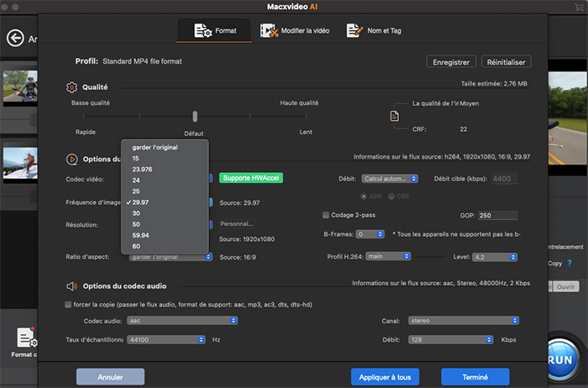The image size is (588, 388).
Task: Select the skiing video thumbnail
Action: pos(20,163)
